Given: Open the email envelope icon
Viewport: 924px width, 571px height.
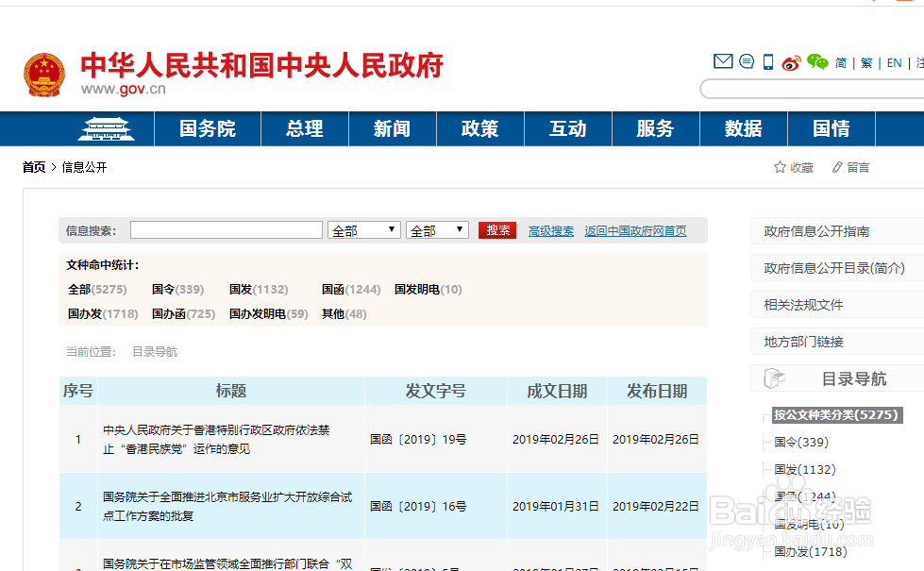Looking at the screenshot, I should [x=723, y=61].
